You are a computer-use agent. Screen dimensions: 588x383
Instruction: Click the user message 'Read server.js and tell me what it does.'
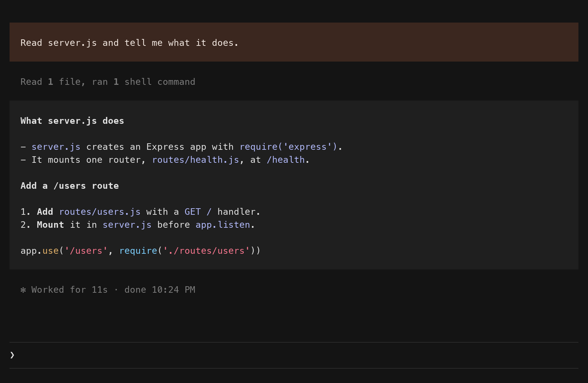click(294, 42)
